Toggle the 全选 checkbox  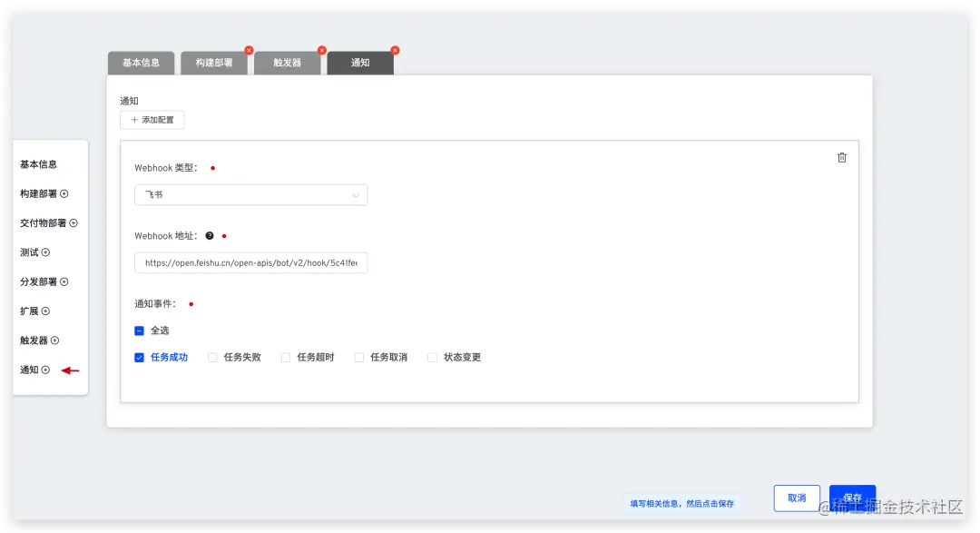[x=140, y=331]
